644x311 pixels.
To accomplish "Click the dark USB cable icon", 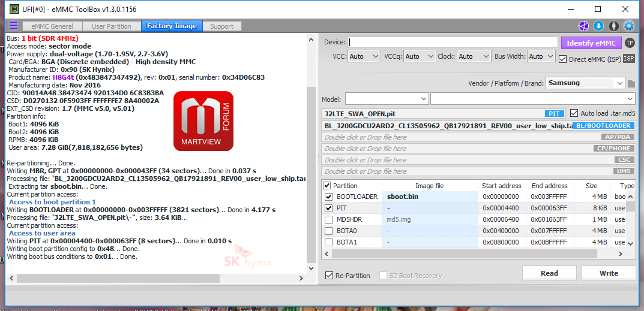I will (613, 26).
